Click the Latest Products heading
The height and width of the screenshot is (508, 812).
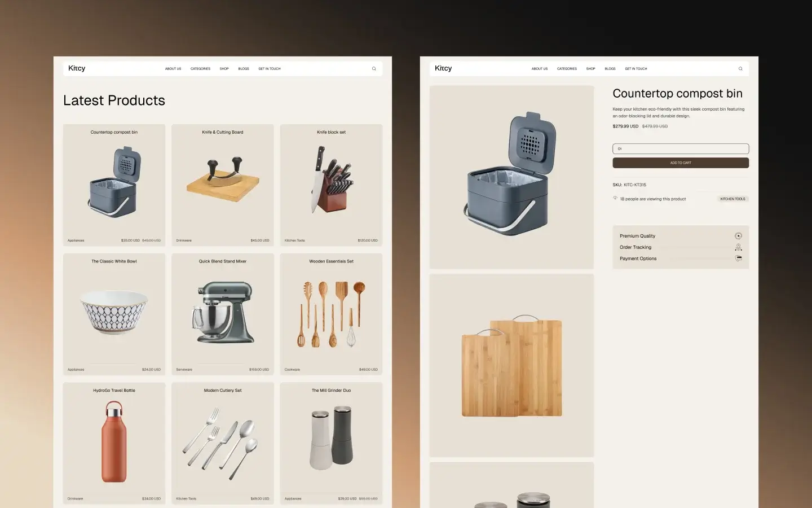click(114, 100)
